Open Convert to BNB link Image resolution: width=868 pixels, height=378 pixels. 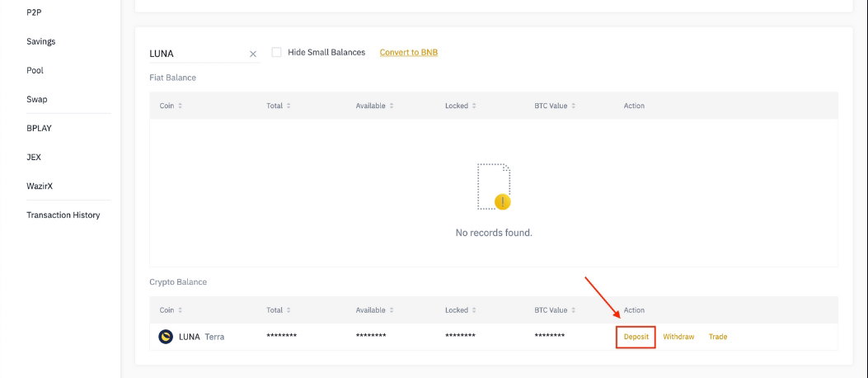[409, 52]
